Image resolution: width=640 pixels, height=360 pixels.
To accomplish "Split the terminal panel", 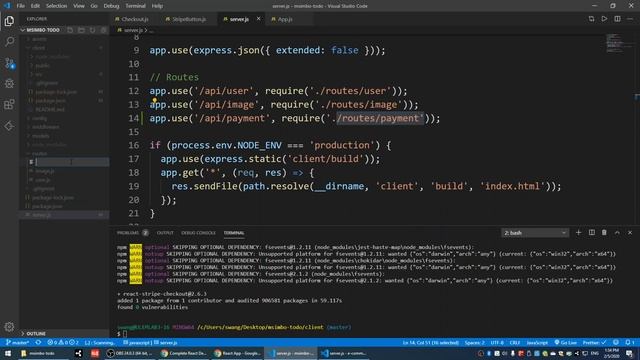I will 591,232.
